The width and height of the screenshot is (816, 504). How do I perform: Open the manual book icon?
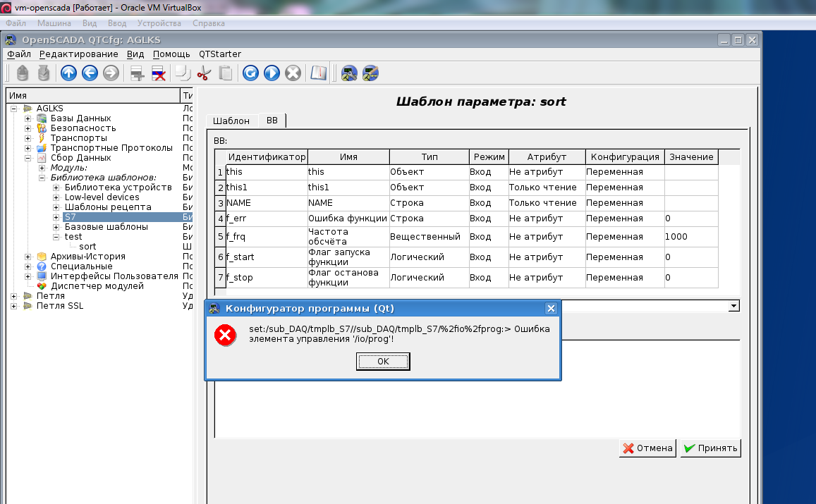319,73
